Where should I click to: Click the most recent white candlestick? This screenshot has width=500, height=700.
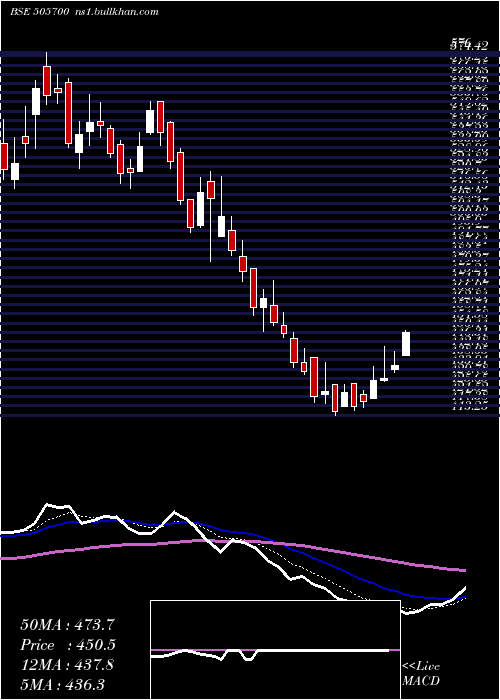[406, 343]
